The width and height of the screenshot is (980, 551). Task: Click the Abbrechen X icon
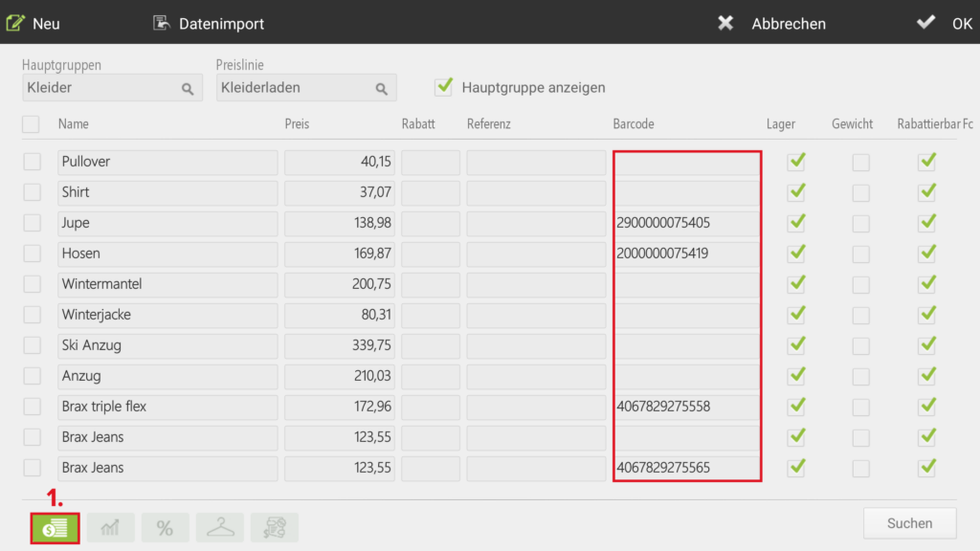(725, 23)
